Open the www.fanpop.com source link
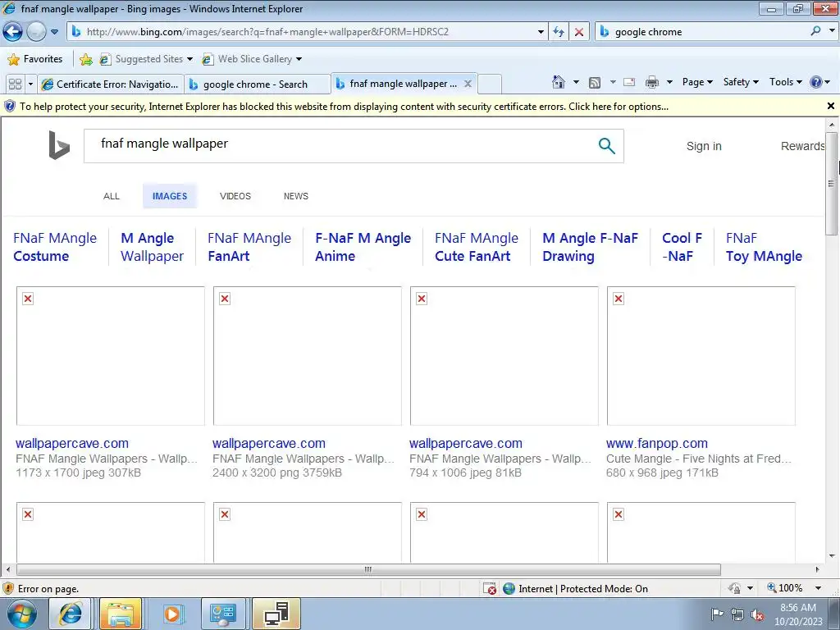Image resolution: width=840 pixels, height=630 pixels. point(657,444)
